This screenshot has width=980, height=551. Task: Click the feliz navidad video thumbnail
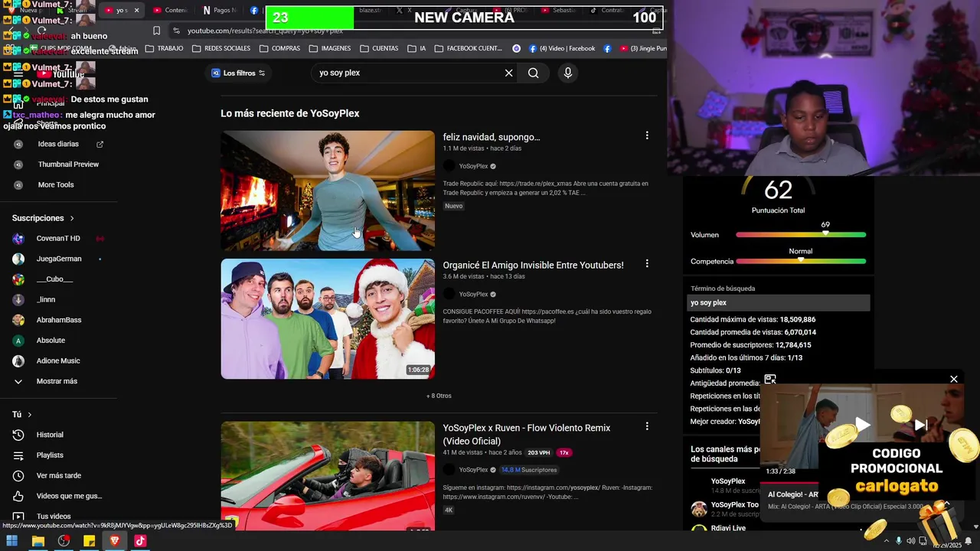point(328,191)
